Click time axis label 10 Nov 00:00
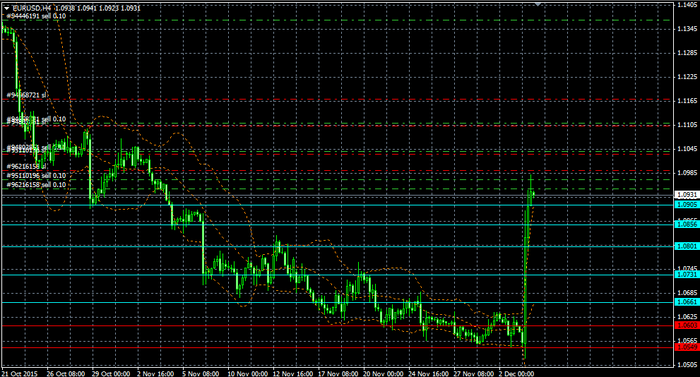Viewport: 700px width, 377px height. point(248,373)
